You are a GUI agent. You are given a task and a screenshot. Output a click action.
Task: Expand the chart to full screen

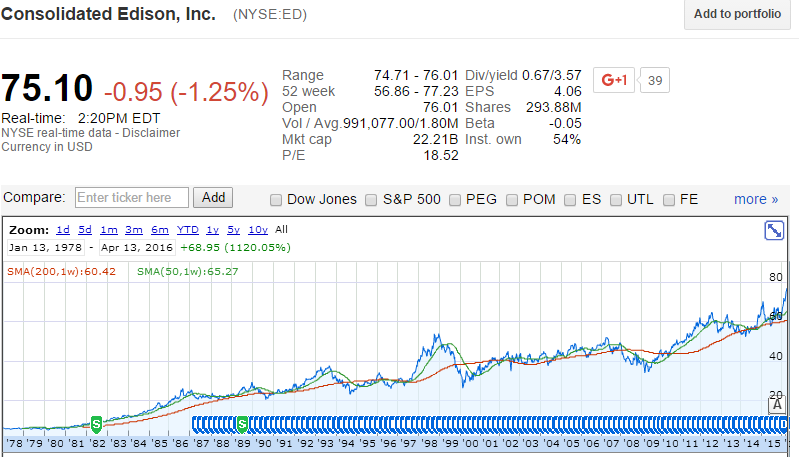pyautogui.click(x=774, y=231)
